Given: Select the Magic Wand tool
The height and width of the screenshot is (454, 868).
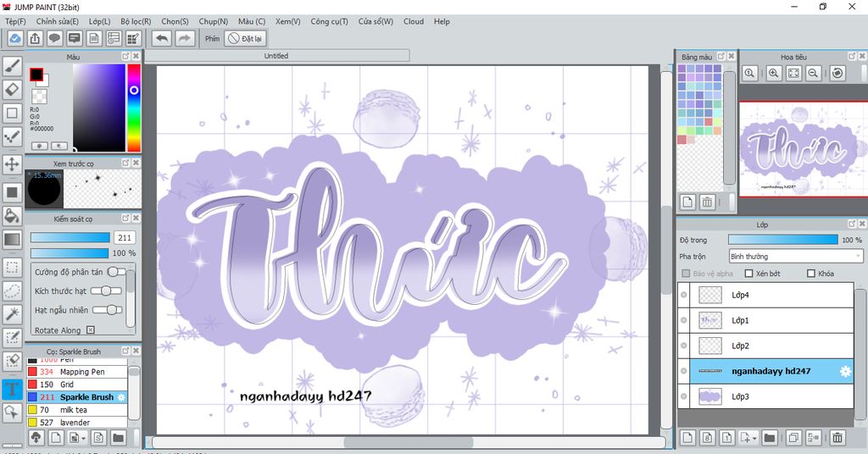Looking at the screenshot, I should [x=12, y=314].
